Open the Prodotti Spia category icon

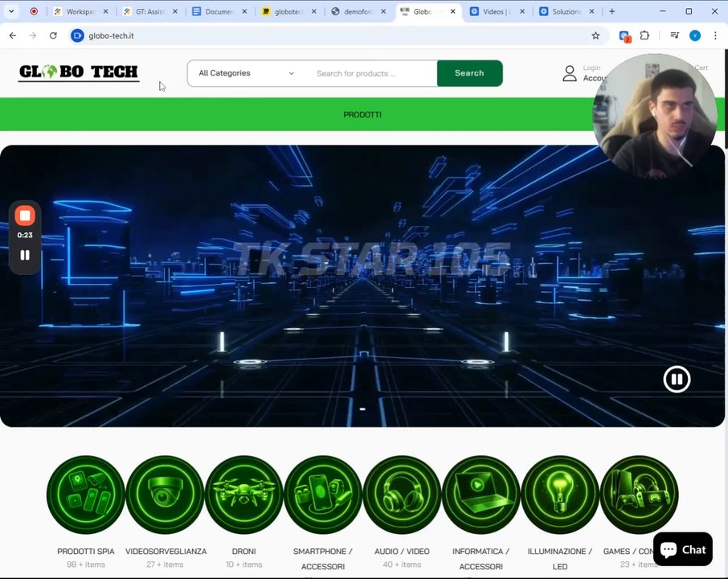point(86,495)
